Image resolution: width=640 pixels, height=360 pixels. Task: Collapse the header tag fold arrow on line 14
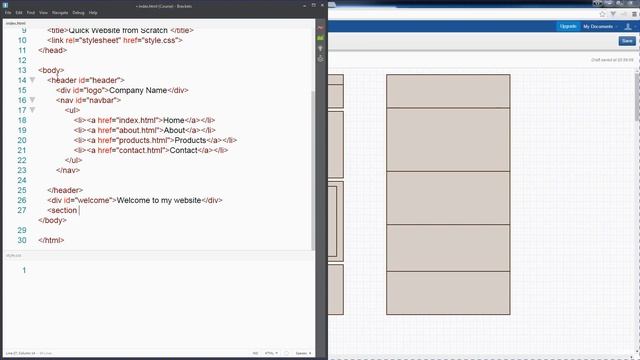[32, 80]
